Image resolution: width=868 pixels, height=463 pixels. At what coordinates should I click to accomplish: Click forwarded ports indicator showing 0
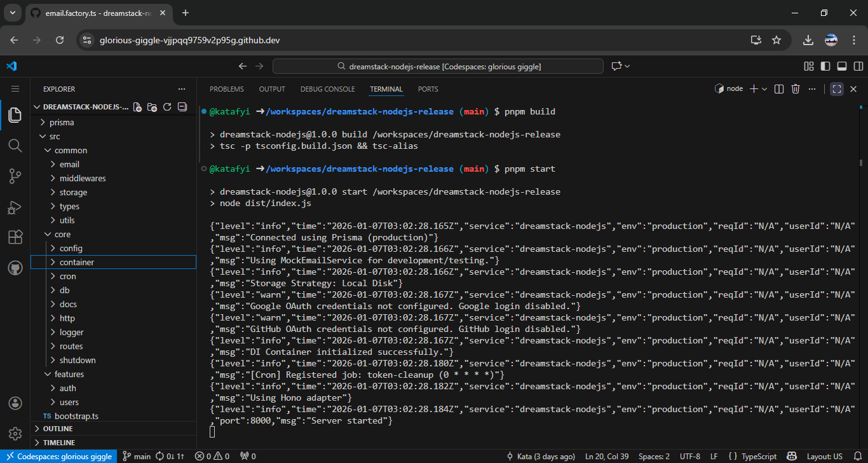(x=248, y=456)
